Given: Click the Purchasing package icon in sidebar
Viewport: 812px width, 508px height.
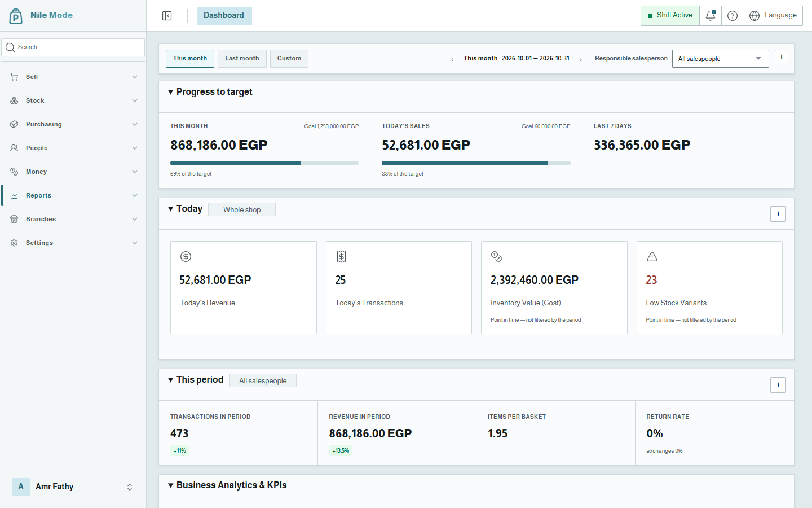Looking at the screenshot, I should tap(14, 124).
